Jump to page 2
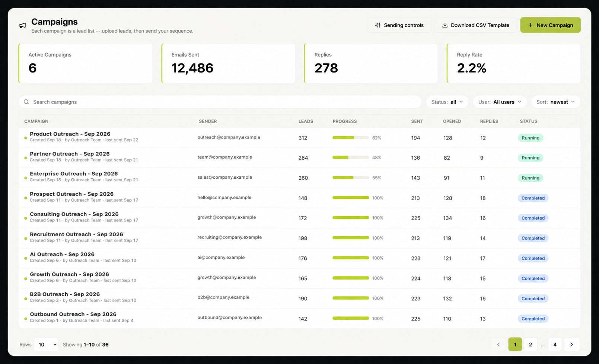Screen dimensions: 599x364 [x=531, y=345]
